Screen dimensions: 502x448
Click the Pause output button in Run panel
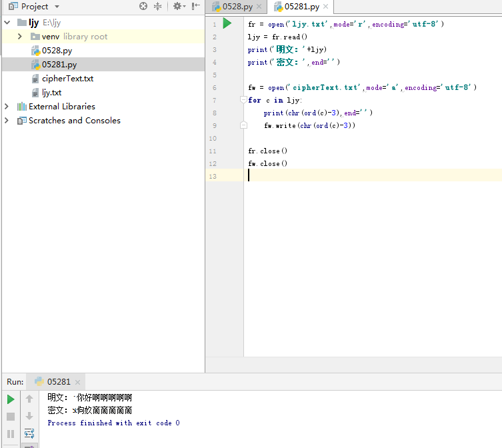[11, 434]
